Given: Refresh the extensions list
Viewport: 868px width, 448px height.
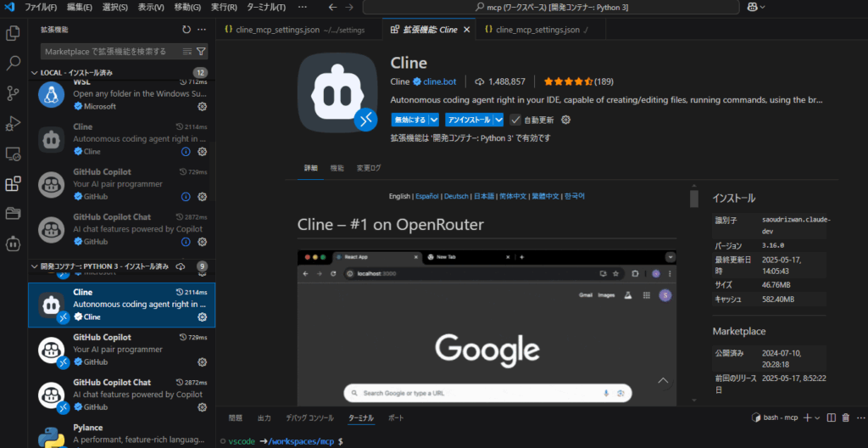Looking at the screenshot, I should pyautogui.click(x=186, y=30).
